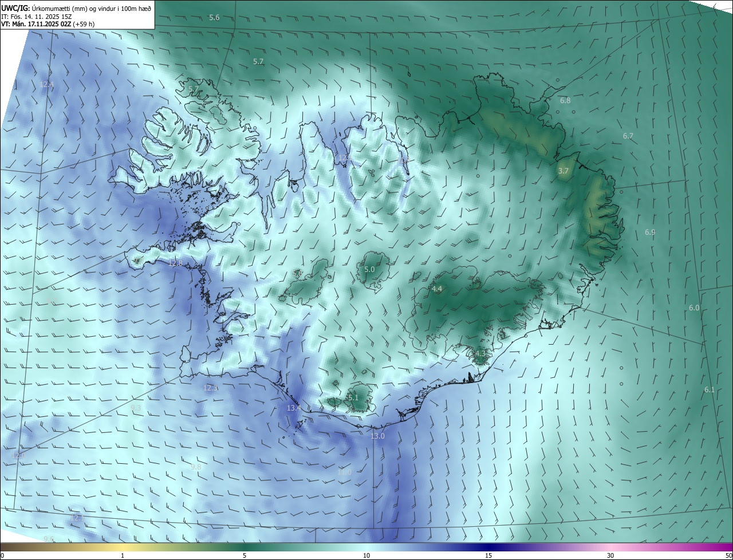Click the 6.9 value label
The image size is (733, 560).
[650, 232]
